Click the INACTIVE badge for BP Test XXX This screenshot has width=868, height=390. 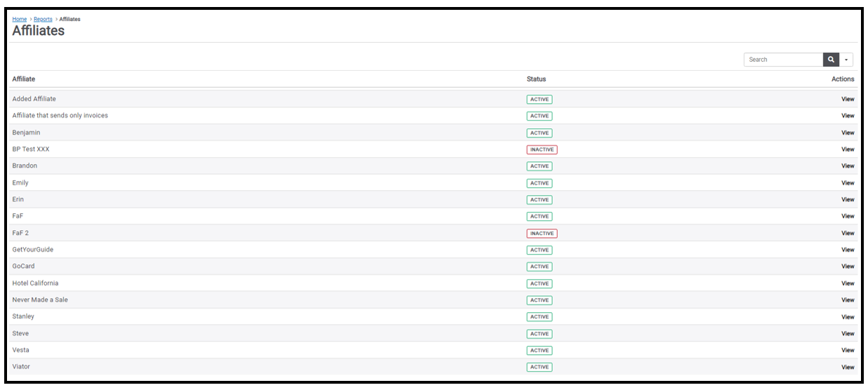[x=542, y=149]
